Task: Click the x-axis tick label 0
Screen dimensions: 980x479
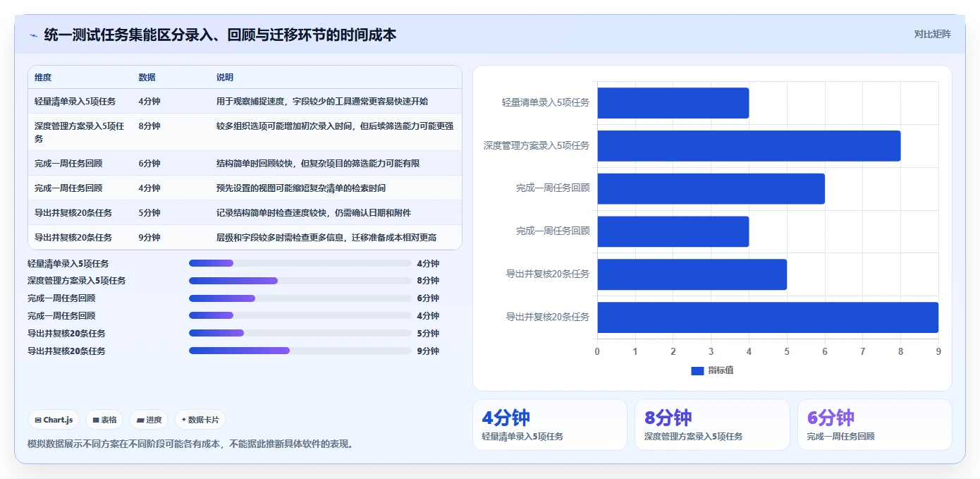Action: point(597,351)
